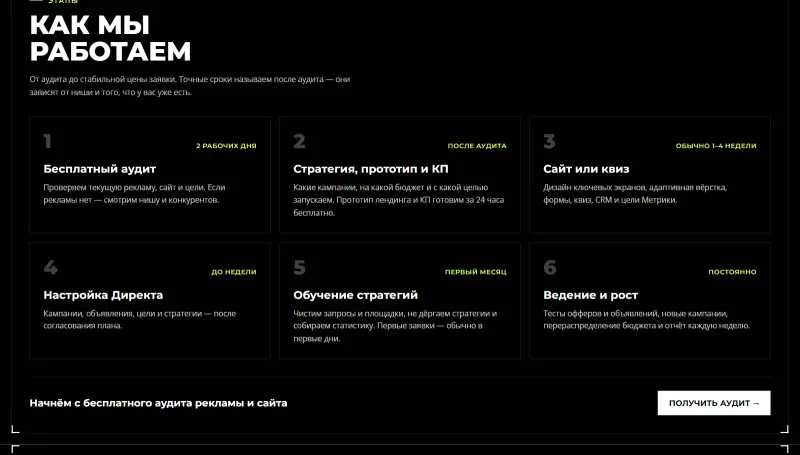Click description starting 'Чистим запросы и площадки'
Image resolution: width=800 pixels, height=455 pixels.
pyautogui.click(x=395, y=326)
